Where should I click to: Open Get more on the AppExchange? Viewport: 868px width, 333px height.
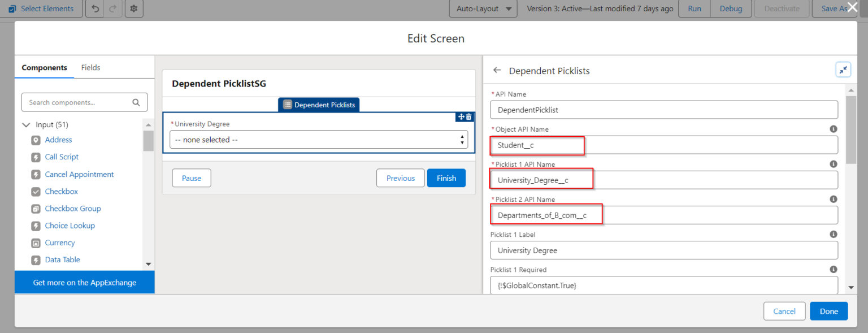click(x=84, y=282)
